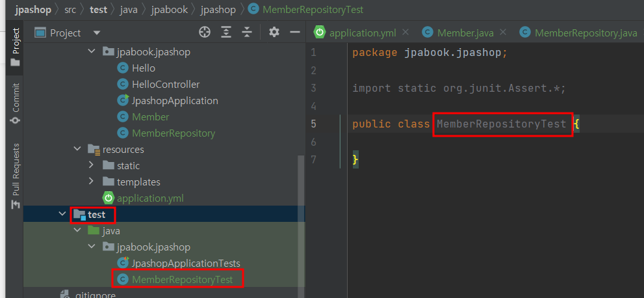The width and height of the screenshot is (644, 298).
Task: Open the Commit sidebar tool window
Action: pyautogui.click(x=16, y=103)
